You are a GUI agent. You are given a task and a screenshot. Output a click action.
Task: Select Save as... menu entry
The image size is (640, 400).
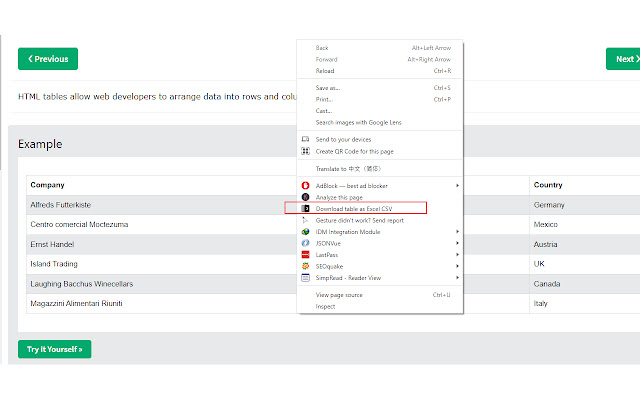(380, 88)
